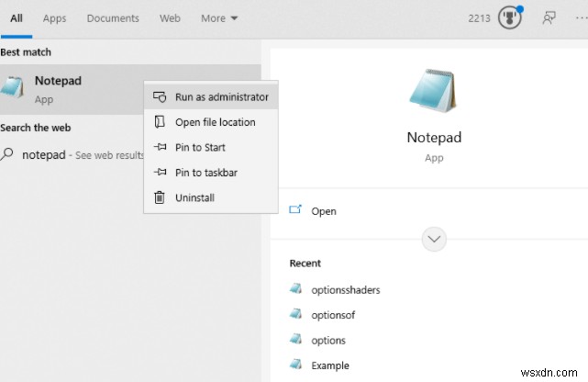
Task: Click Open in the Notepad preview pane
Action: coord(324,211)
